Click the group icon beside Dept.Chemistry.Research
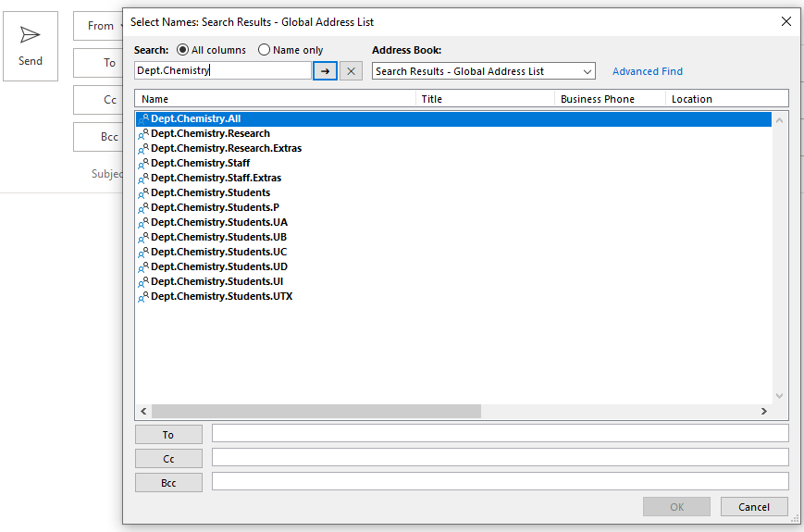 pos(143,134)
